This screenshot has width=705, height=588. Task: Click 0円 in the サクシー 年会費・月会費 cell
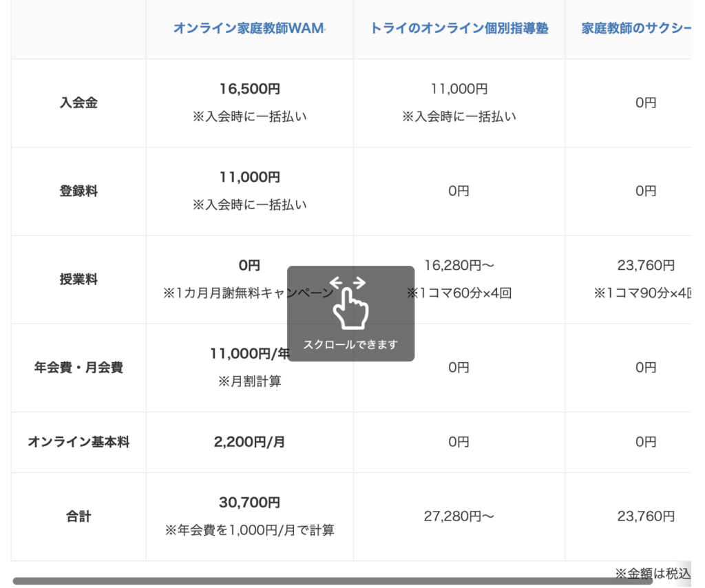tap(646, 367)
